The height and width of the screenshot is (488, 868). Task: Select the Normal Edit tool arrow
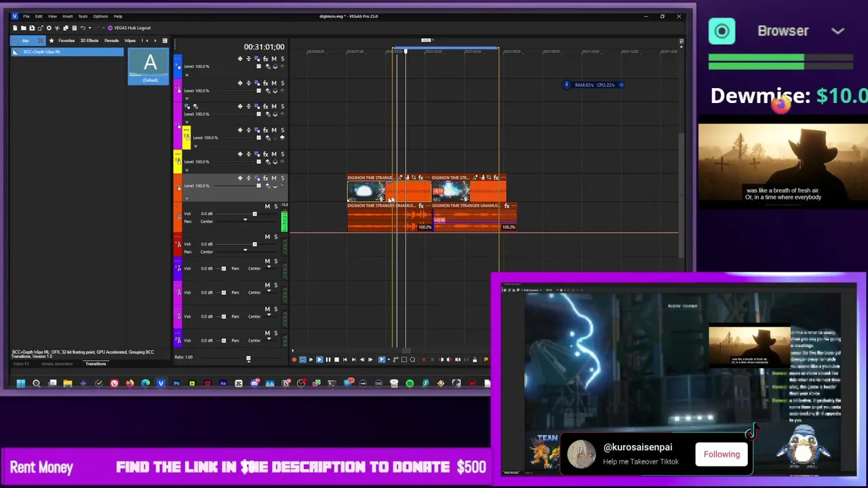coord(382,360)
